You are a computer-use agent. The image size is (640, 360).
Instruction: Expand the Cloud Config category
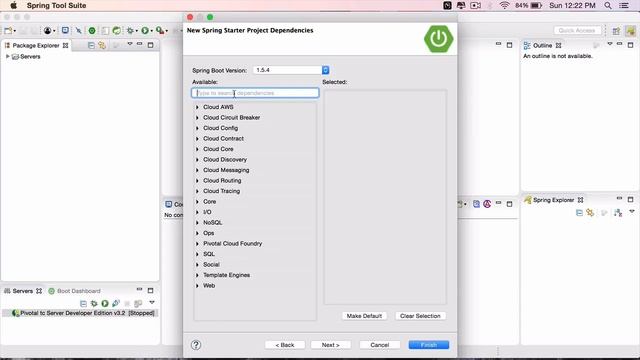tap(197, 128)
